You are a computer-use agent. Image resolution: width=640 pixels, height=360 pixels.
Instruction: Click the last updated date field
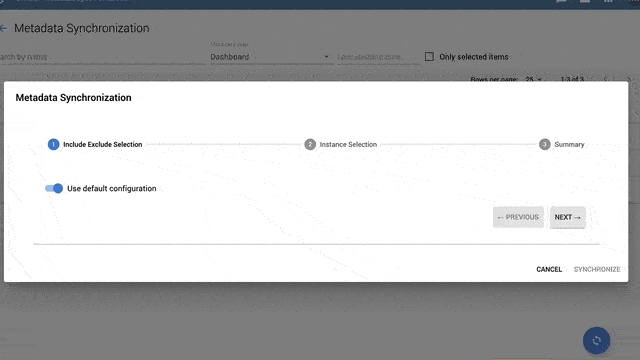tap(378, 57)
